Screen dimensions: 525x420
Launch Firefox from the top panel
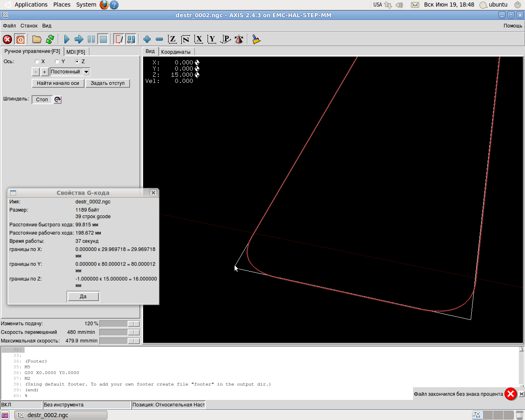click(x=104, y=5)
